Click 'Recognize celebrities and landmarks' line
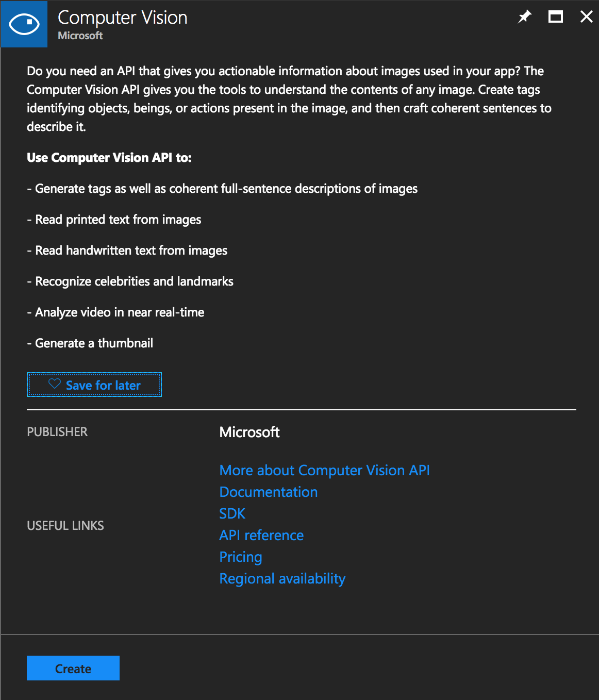This screenshot has width=599, height=700. [x=130, y=281]
